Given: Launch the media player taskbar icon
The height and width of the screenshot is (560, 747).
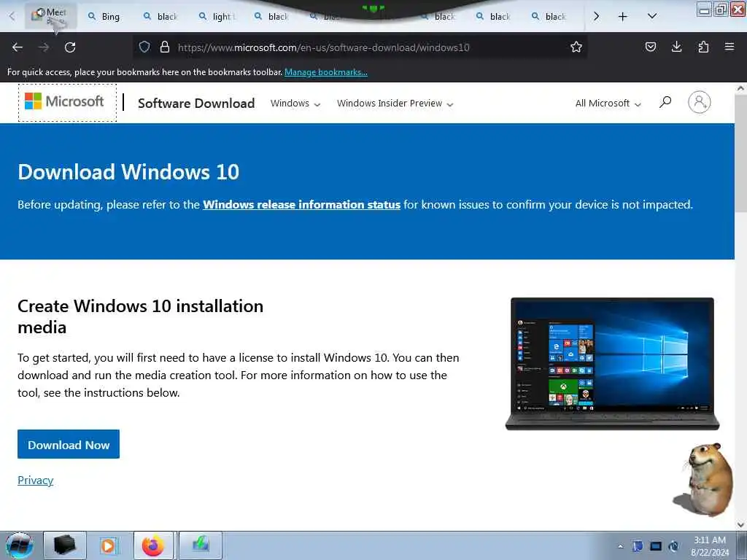Looking at the screenshot, I should click(x=109, y=545).
